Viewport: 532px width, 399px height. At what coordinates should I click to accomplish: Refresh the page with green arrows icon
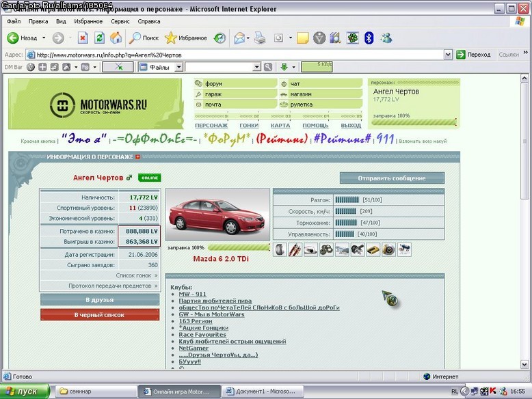[99, 38]
